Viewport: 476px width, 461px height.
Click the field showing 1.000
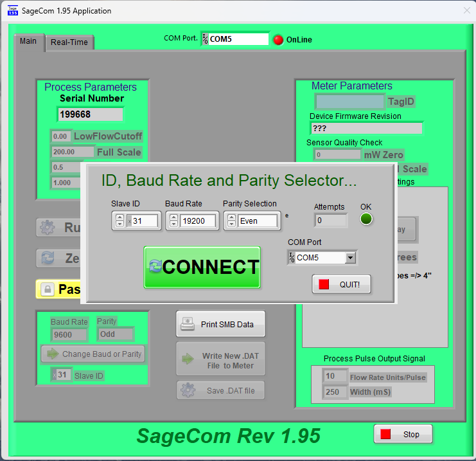(x=66, y=183)
